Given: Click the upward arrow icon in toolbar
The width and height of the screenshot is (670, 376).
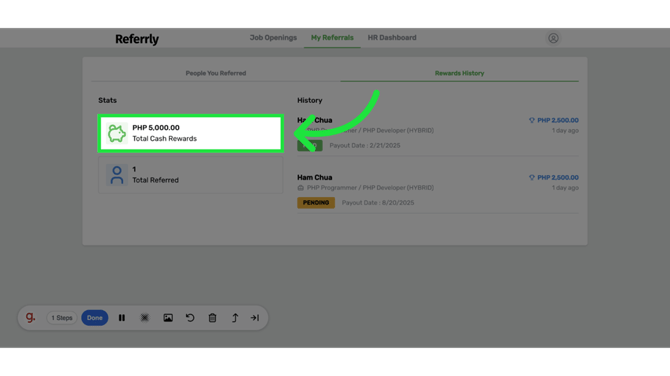Looking at the screenshot, I should pos(235,318).
